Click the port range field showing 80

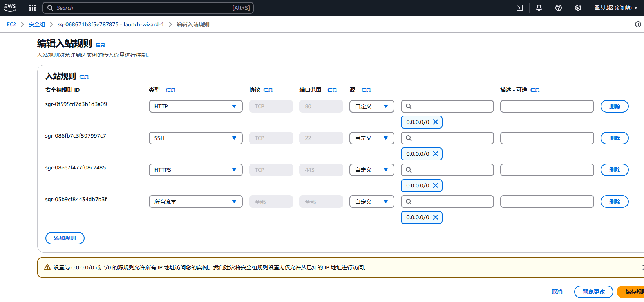pos(321,106)
